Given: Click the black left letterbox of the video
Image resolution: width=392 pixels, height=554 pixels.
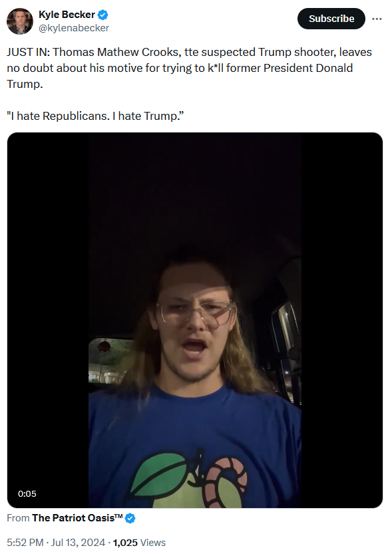Looking at the screenshot, I should point(48,320).
